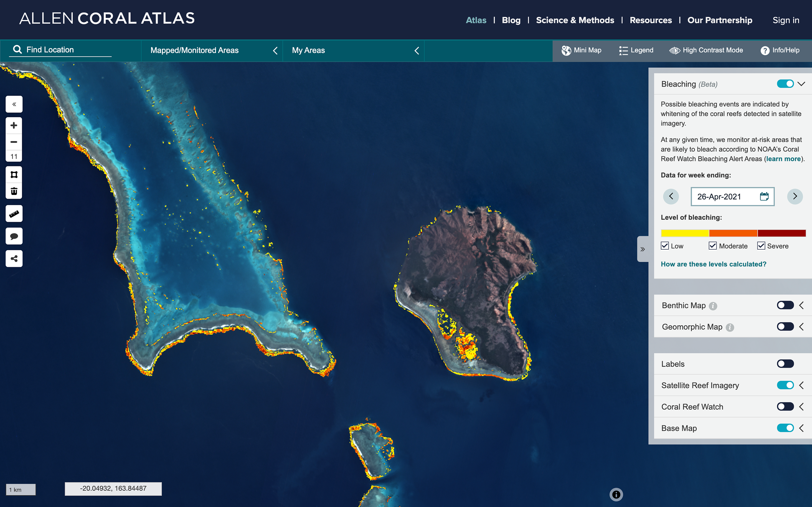This screenshot has height=507, width=812.
Task: Uncheck the Severe bleaching level
Action: (761, 246)
